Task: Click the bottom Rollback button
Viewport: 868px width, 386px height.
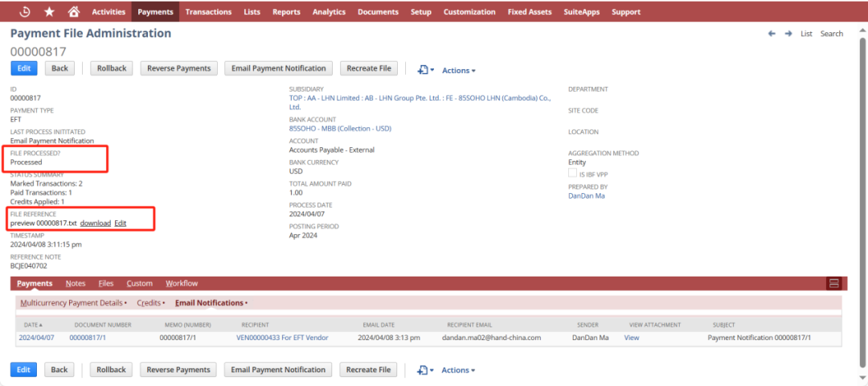Action: [x=111, y=369]
